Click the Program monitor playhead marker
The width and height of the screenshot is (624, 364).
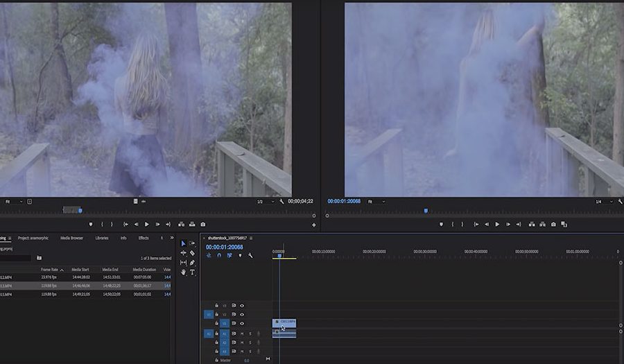tap(426, 210)
